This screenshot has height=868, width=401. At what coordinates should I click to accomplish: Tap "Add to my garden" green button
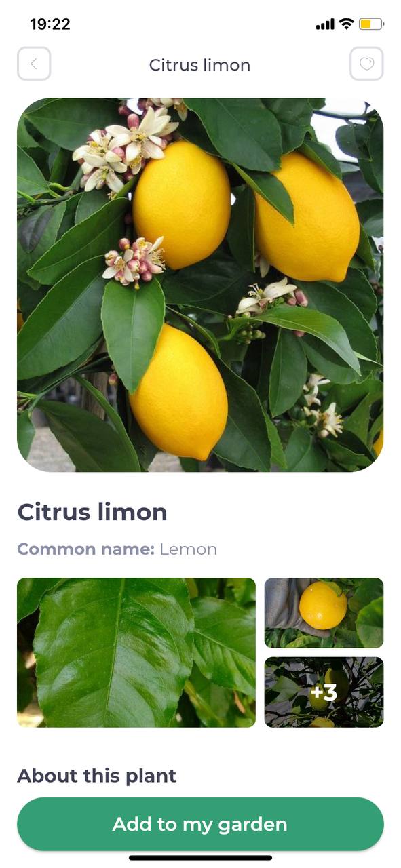(200, 824)
